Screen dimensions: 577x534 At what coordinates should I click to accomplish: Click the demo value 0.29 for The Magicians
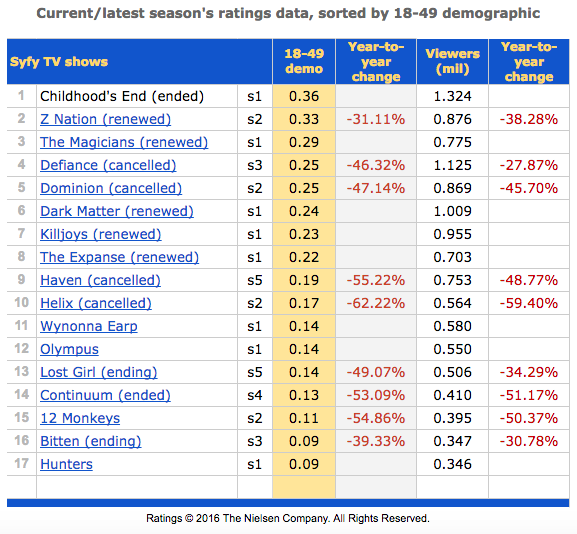click(304, 142)
